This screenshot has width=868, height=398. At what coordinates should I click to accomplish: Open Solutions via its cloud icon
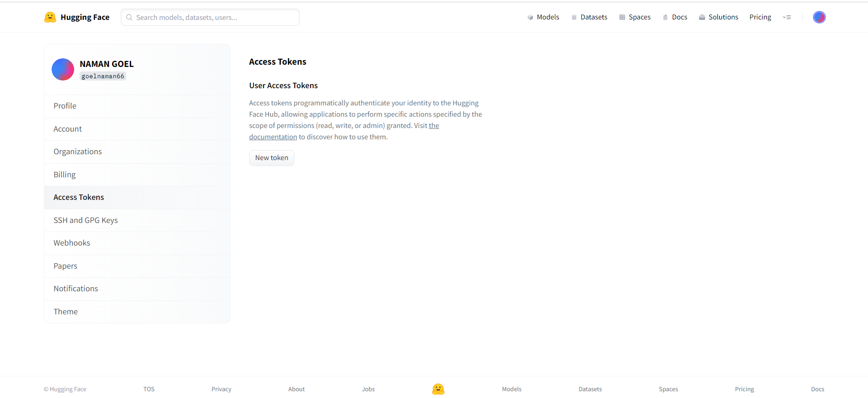(702, 17)
